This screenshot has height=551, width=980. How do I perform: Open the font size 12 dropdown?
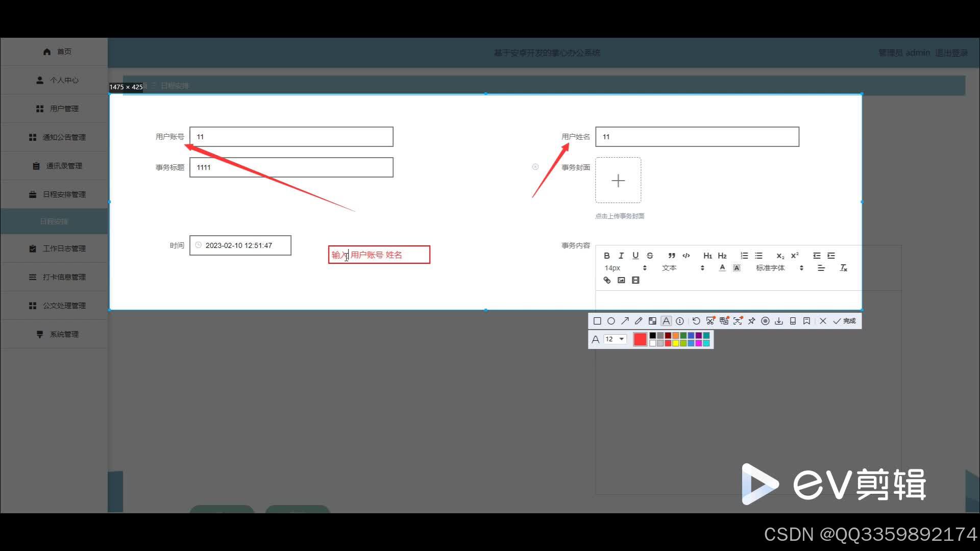coord(615,339)
